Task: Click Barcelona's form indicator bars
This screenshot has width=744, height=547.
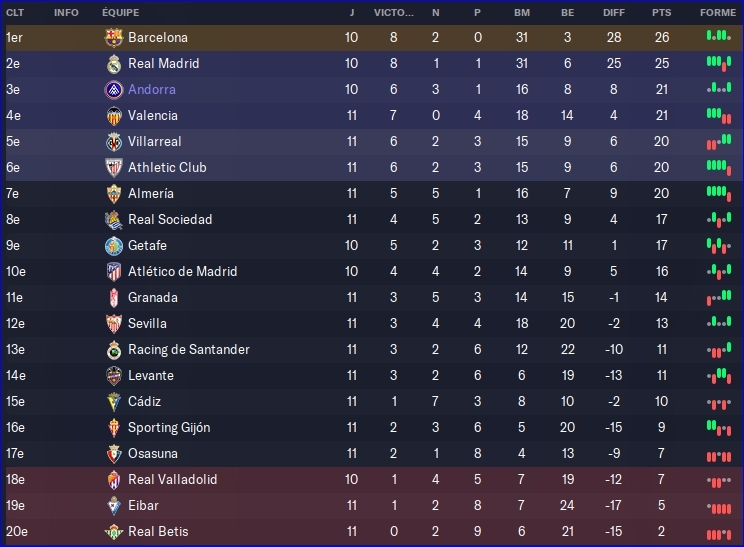Action: [x=717, y=37]
